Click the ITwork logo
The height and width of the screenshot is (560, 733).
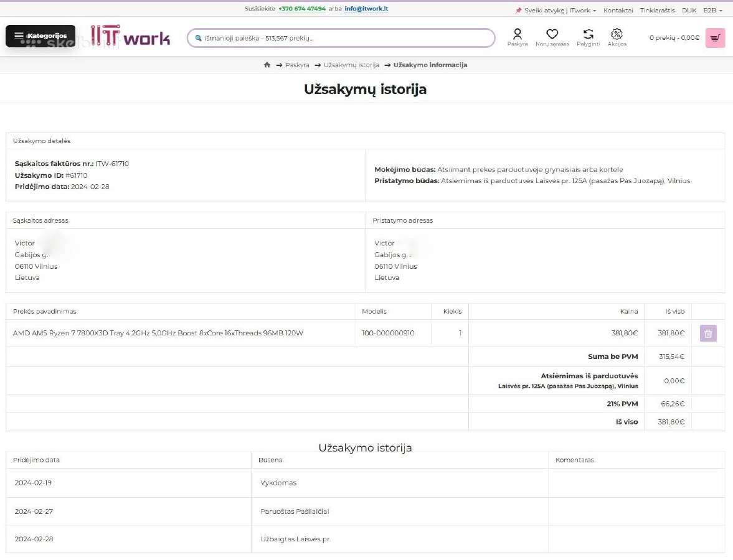tap(130, 35)
